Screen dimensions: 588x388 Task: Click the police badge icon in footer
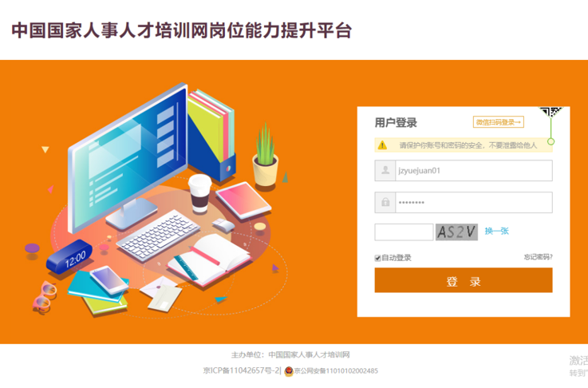click(x=289, y=371)
